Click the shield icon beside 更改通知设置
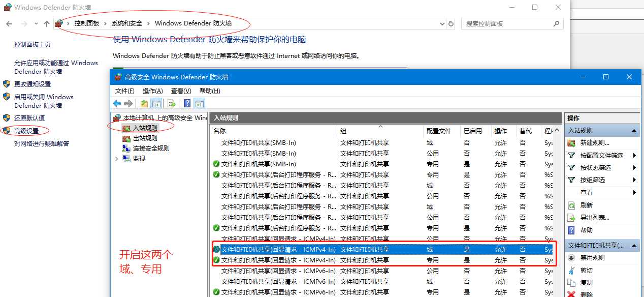Viewport: 644px width, 297px height. click(x=7, y=84)
